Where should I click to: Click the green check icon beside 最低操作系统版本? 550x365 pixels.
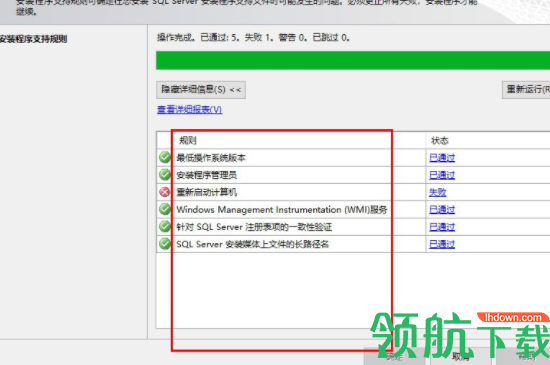(165, 157)
